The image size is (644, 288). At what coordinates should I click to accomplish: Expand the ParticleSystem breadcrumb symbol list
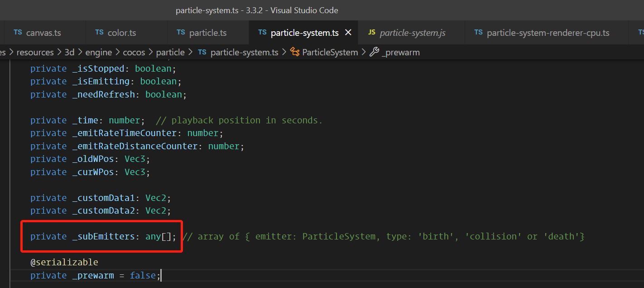[330, 53]
